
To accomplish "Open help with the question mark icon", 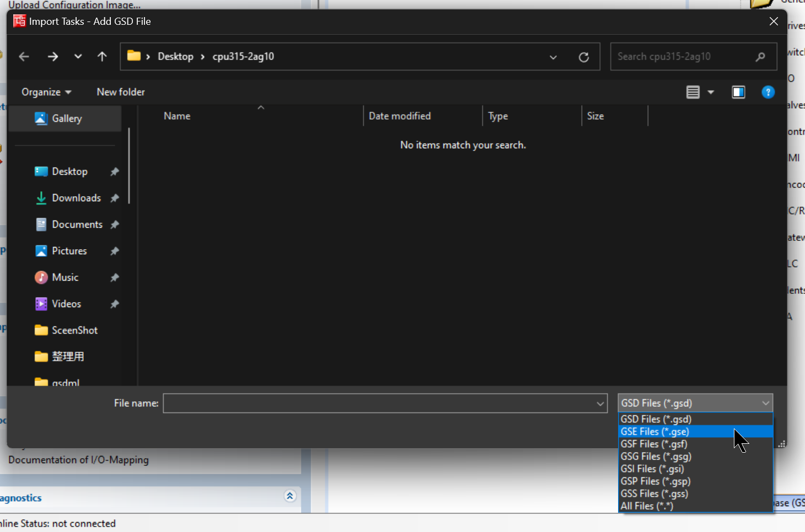I will (768, 92).
